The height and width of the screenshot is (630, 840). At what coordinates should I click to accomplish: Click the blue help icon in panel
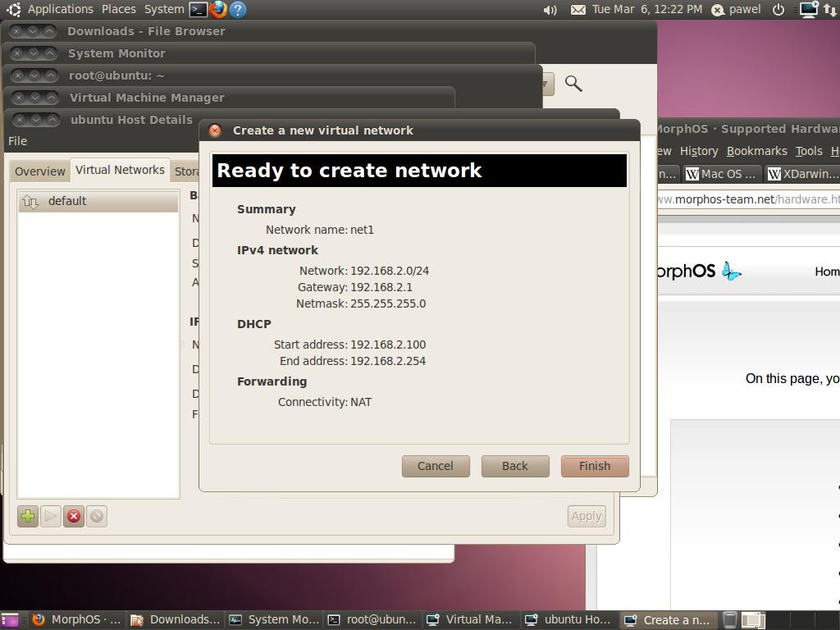click(237, 10)
